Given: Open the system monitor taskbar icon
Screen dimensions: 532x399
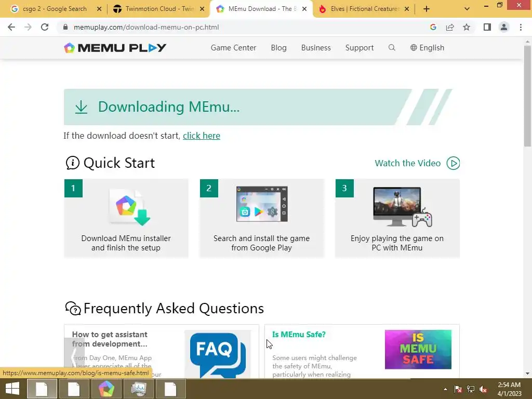Looking at the screenshot, I should [x=139, y=389].
